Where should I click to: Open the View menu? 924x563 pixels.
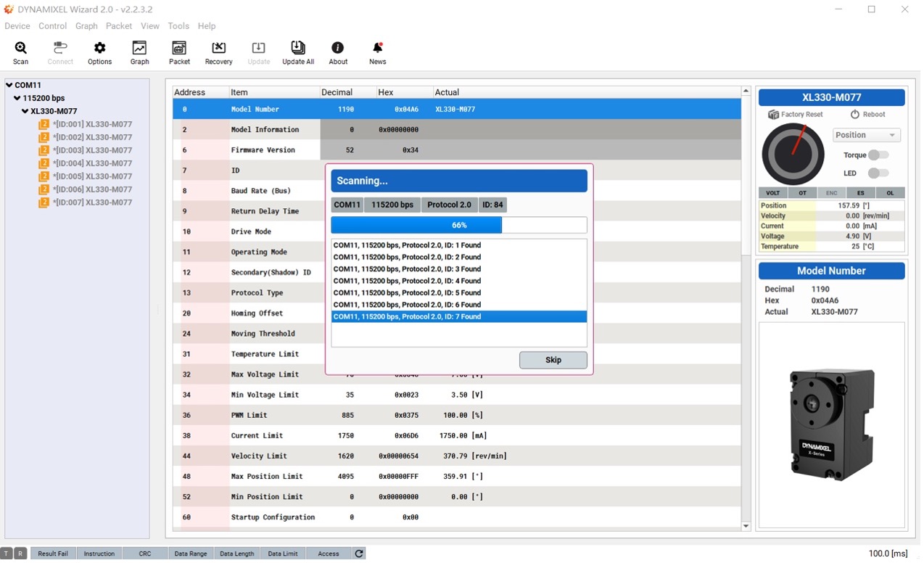[150, 26]
